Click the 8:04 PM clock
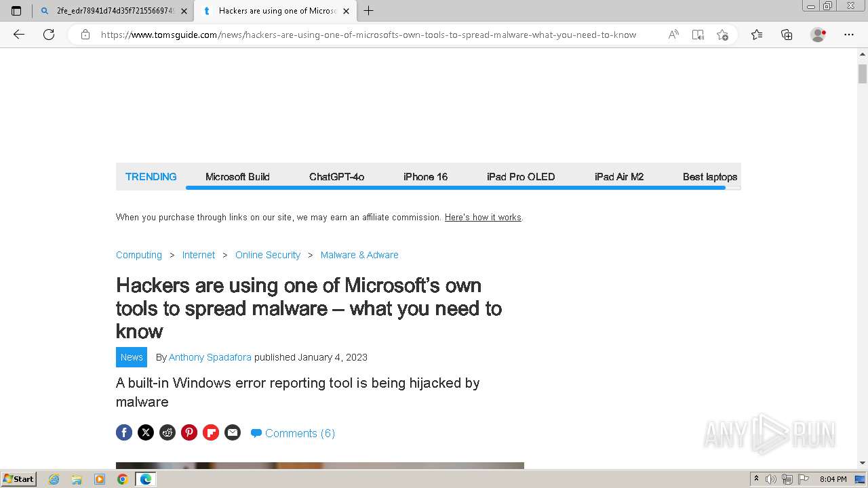Image resolution: width=868 pixels, height=488 pixels. (x=833, y=479)
